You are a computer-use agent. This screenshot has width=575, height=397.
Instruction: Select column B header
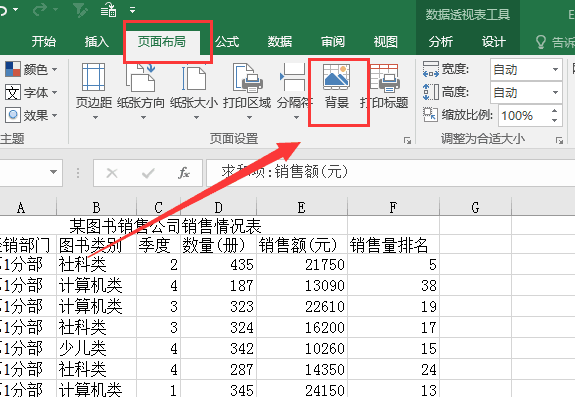(96, 208)
